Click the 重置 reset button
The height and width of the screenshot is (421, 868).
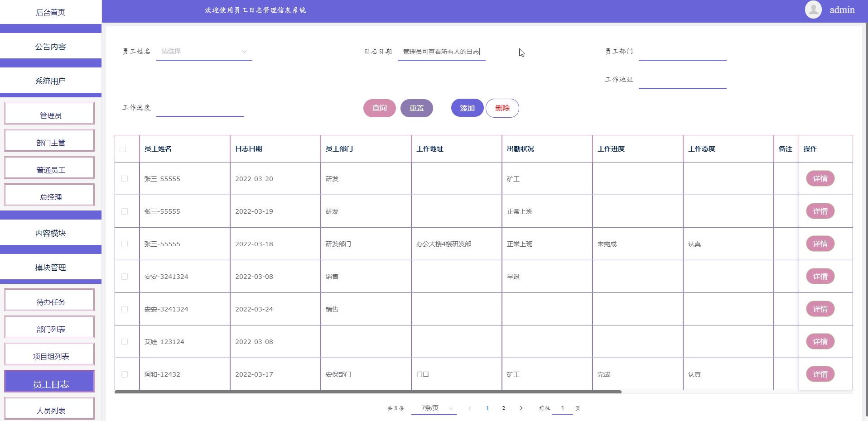[417, 108]
